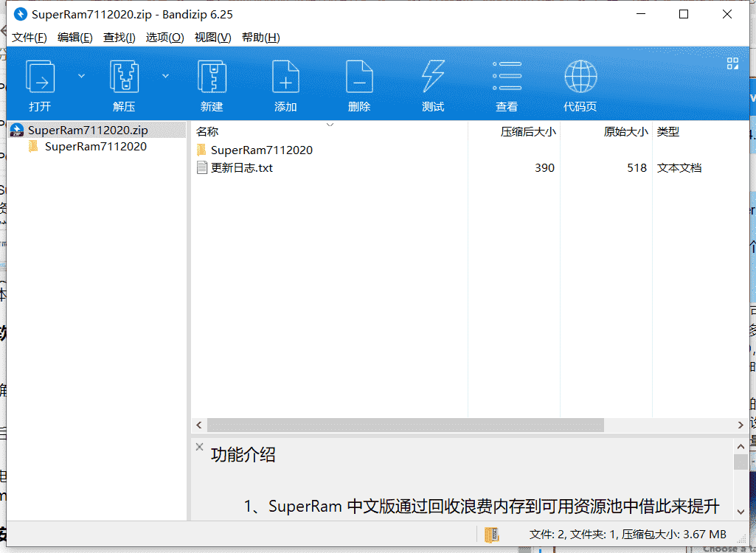Click the Open (打开) toolbar icon
This screenshot has height=553, width=756.
pos(40,76)
